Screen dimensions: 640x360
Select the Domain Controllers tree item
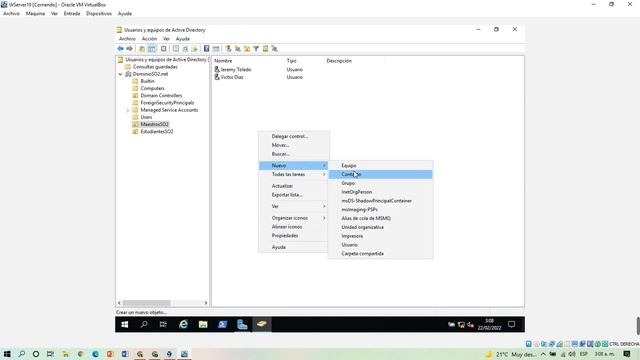[161, 96]
